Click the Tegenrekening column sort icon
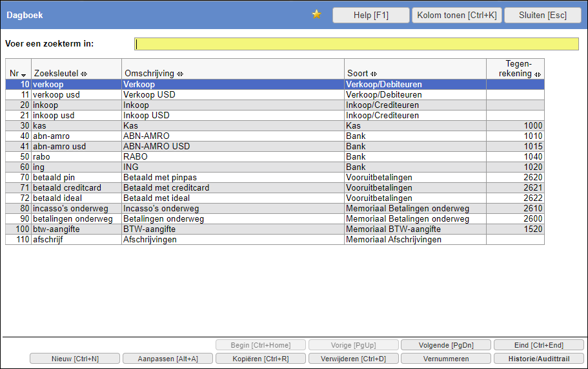Screen dimensions: 588x369 coord(538,74)
